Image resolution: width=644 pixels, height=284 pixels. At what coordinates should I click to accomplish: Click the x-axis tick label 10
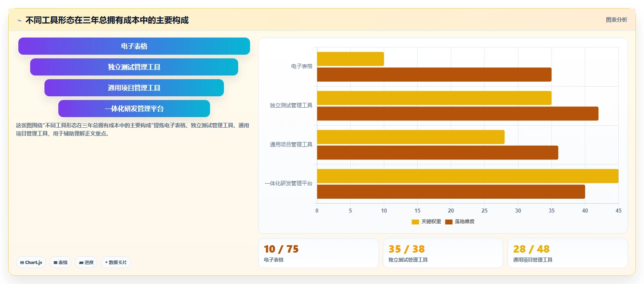coord(384,211)
